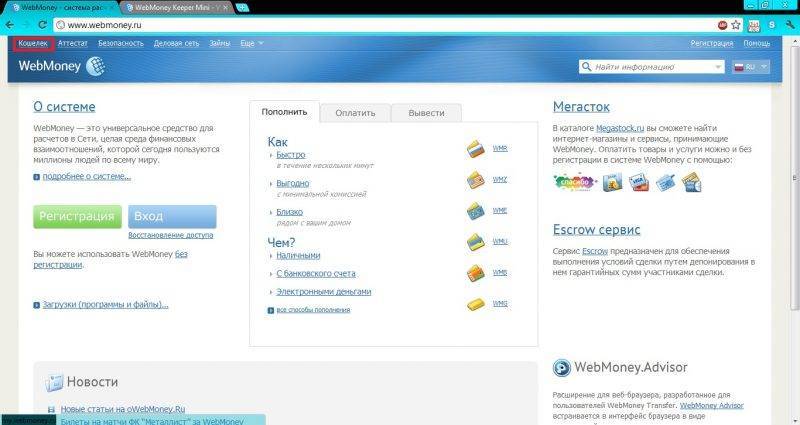The image size is (800, 425).
Task: Click Регистрация link in top navigation
Action: pyautogui.click(x=712, y=43)
